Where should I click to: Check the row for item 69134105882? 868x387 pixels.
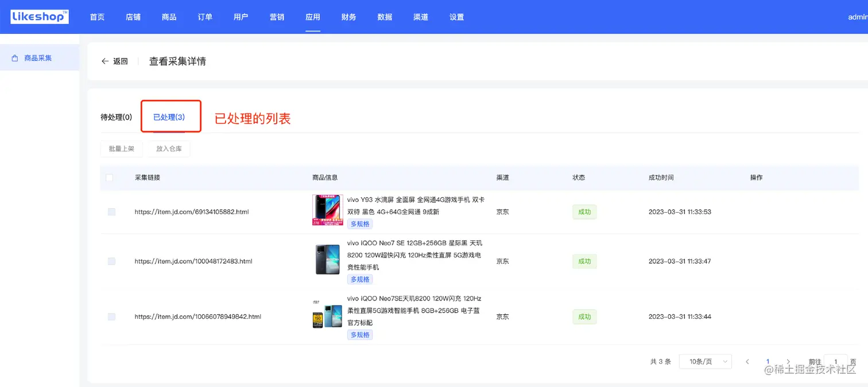111,212
